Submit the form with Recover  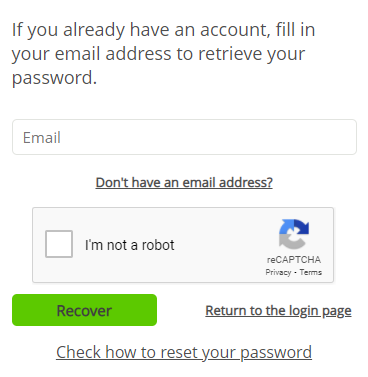point(84,310)
